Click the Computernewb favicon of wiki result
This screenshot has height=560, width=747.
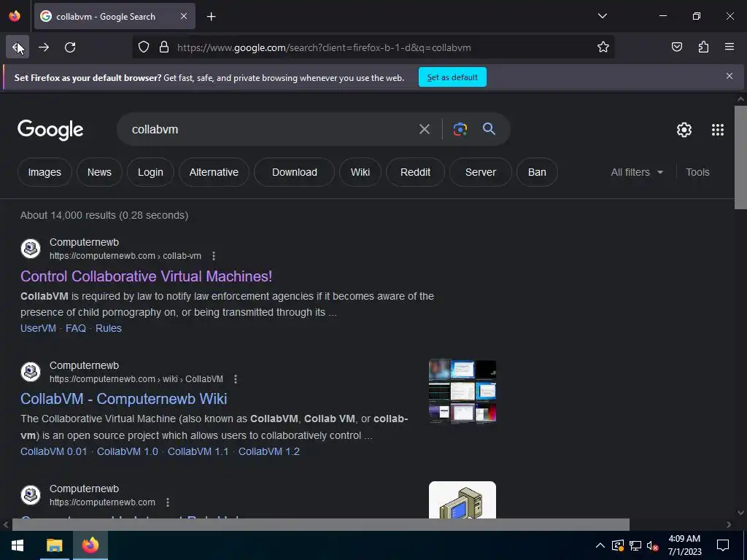[x=31, y=372]
